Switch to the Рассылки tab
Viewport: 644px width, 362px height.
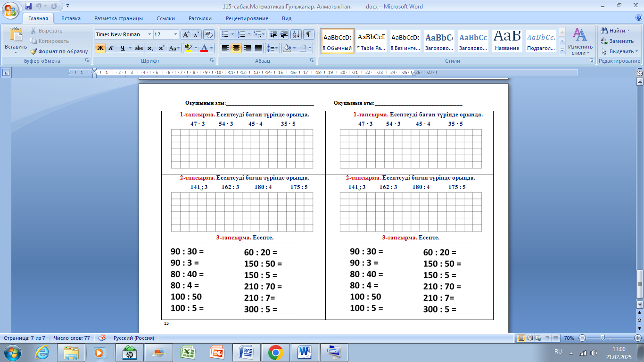coord(200,18)
